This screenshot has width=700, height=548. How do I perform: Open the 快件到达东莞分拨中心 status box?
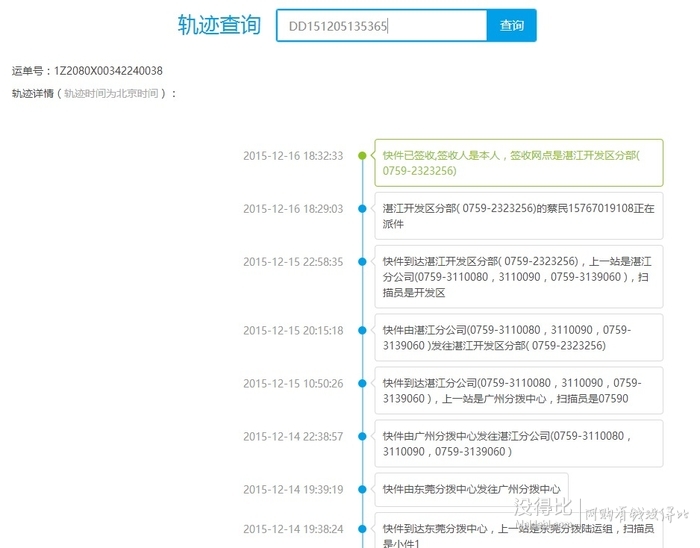[x=519, y=531]
